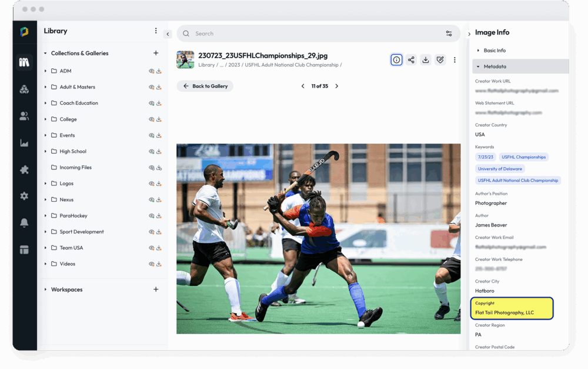Image resolution: width=588 pixels, height=369 pixels.
Task: Go to next image arrow
Action: click(337, 86)
